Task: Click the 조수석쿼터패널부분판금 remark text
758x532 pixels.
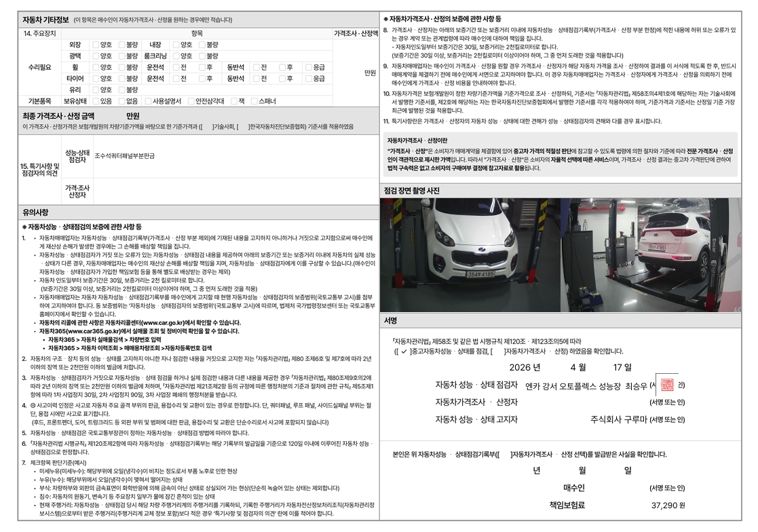Action: point(124,156)
